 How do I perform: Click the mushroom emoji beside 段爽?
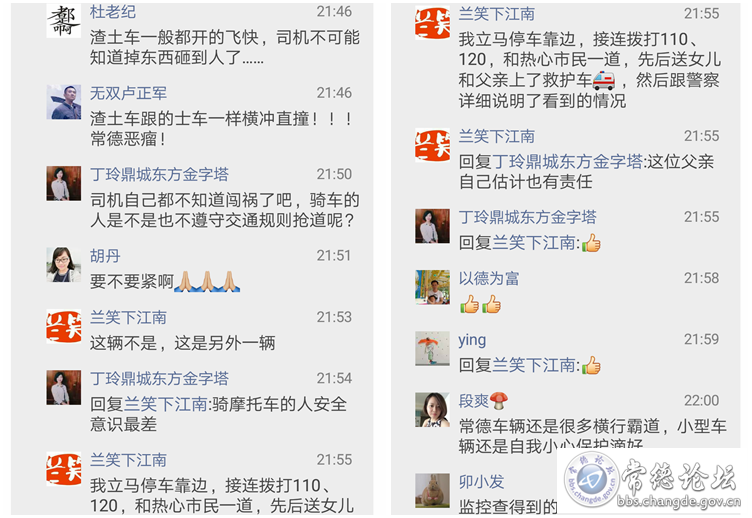499,400
